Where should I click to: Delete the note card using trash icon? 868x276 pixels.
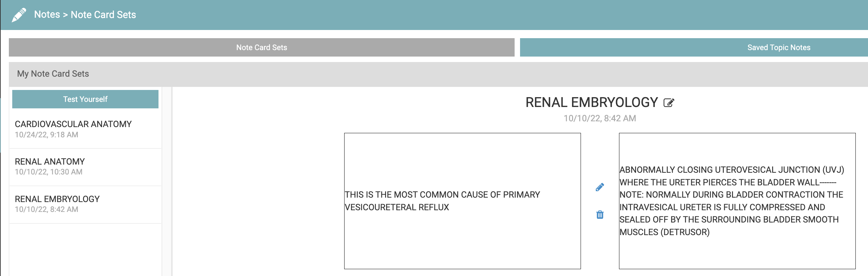click(600, 214)
